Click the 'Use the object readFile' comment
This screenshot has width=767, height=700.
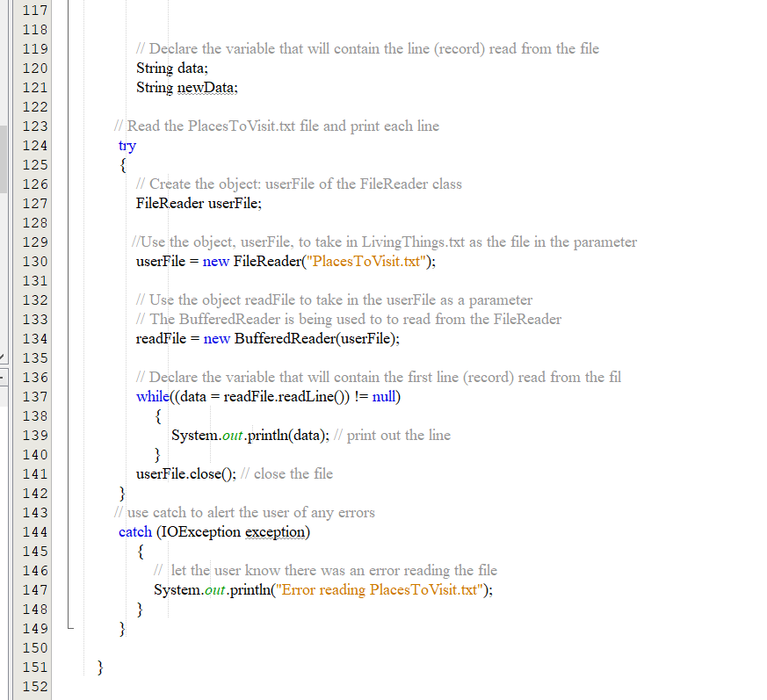click(334, 300)
